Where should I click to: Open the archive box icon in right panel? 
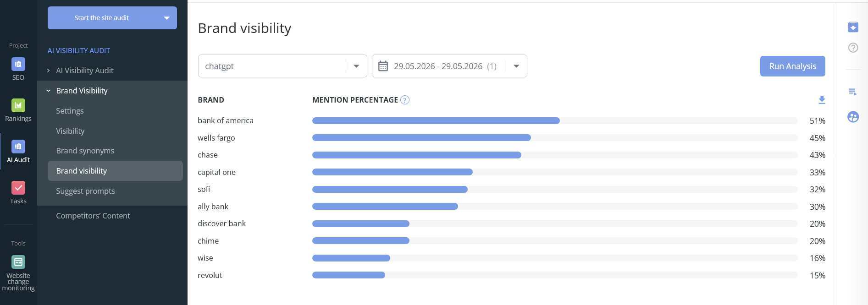(853, 27)
